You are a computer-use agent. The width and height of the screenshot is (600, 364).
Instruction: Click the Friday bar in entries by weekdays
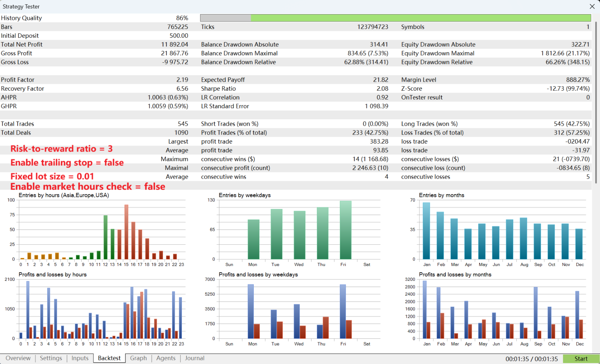346,230
